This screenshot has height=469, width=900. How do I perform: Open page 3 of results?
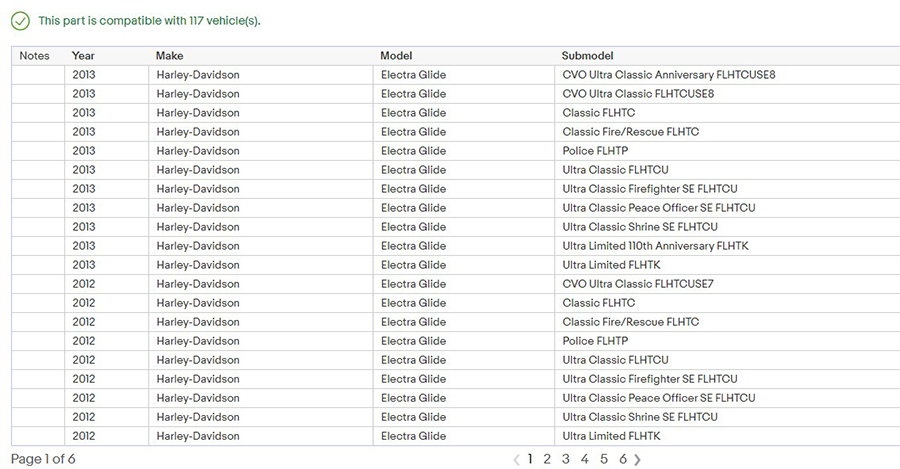[x=566, y=459]
